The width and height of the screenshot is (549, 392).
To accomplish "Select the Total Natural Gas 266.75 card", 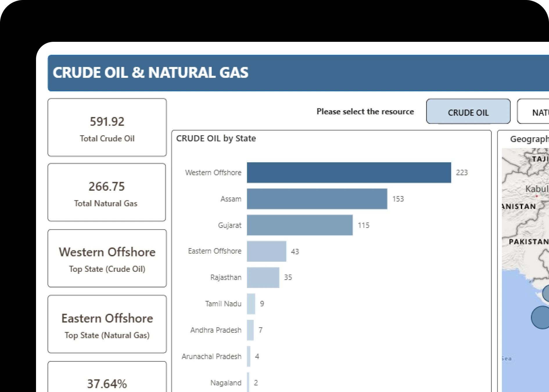I will click(107, 192).
